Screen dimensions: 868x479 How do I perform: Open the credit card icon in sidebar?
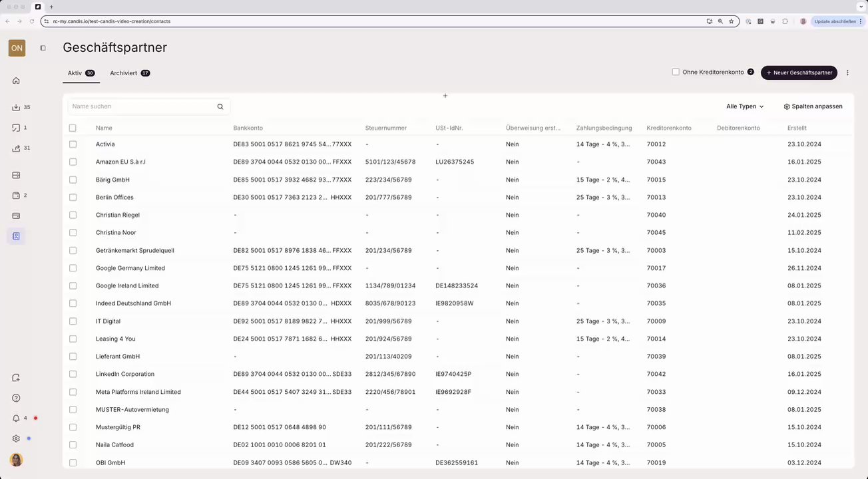16,216
